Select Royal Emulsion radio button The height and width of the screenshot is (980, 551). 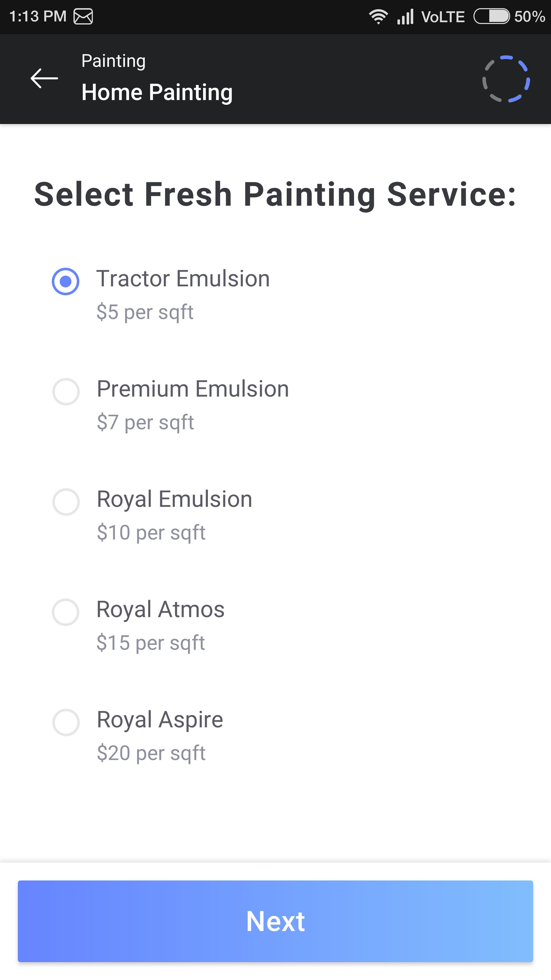tap(66, 502)
